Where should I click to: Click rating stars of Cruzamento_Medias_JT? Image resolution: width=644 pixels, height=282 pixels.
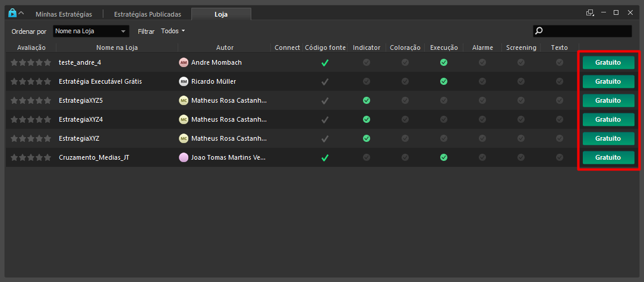[31, 157]
